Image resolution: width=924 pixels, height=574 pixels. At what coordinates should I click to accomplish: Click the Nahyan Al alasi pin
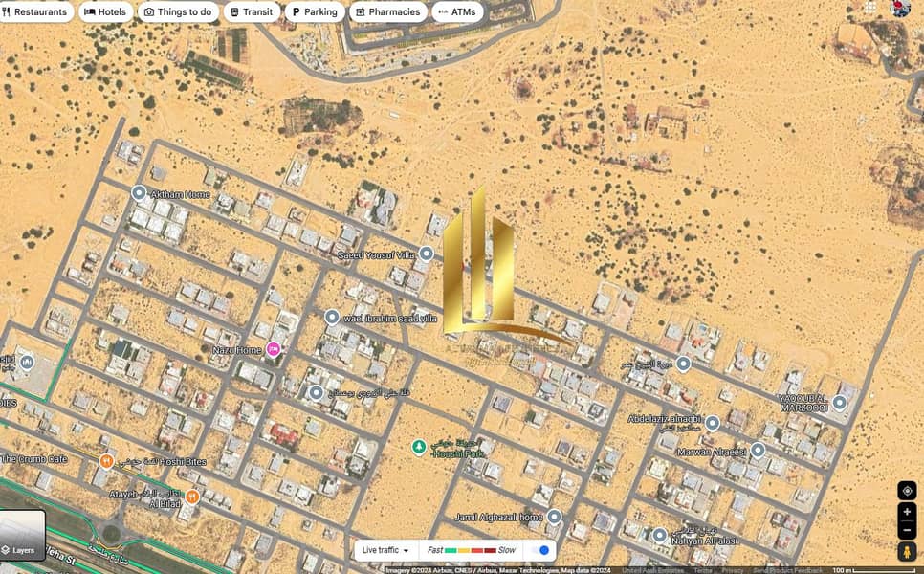pyautogui.click(x=659, y=535)
